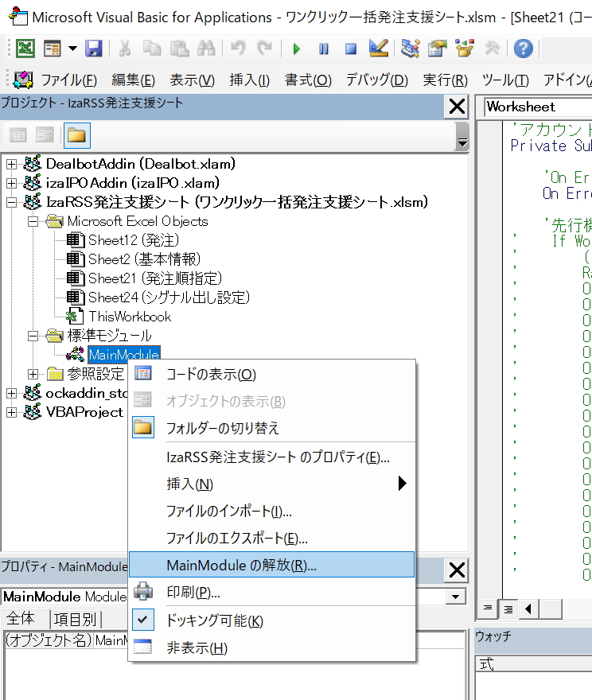Collapse the Microsoft Excel Objects folder
592x700 pixels.
pyautogui.click(x=33, y=221)
